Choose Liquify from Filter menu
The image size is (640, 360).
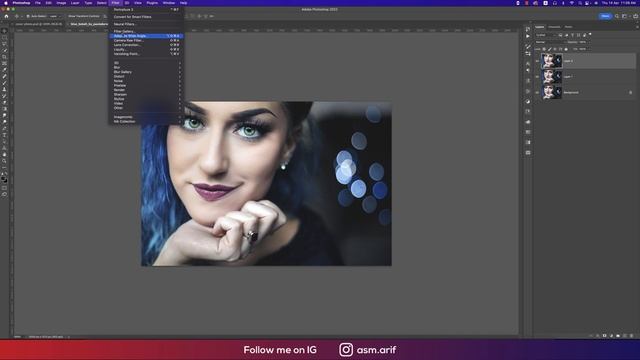(x=147, y=49)
